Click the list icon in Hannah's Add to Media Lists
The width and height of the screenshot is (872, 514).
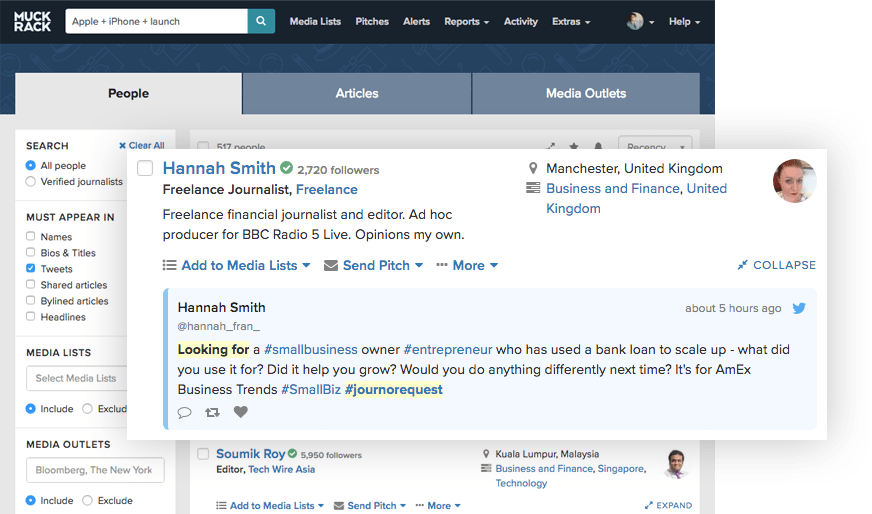coord(170,265)
